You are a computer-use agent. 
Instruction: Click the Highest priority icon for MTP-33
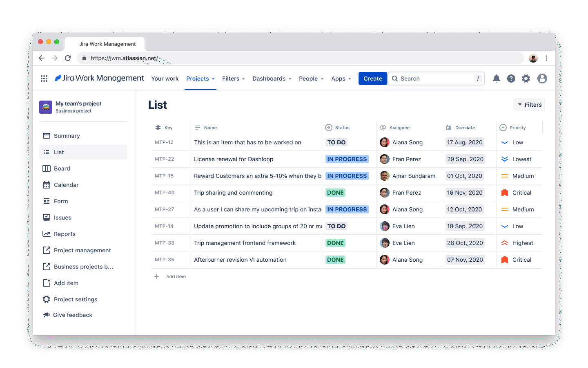tap(505, 243)
